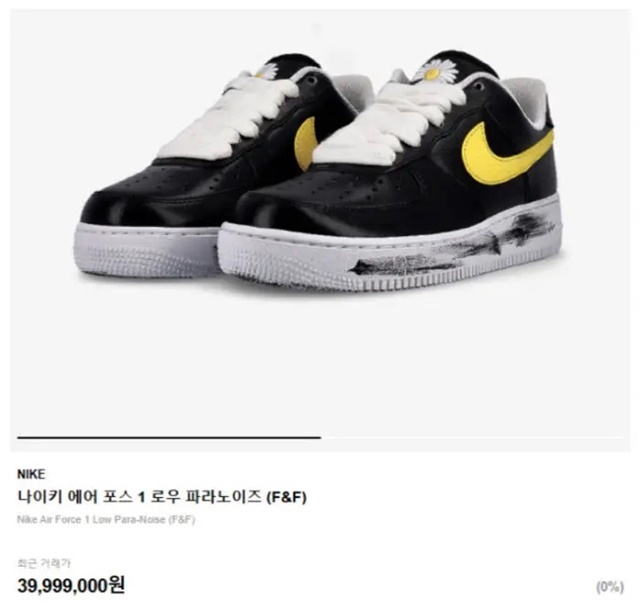Click the daisy logo on the left shoe's tongue
This screenshot has height=605, width=640.
pyautogui.click(x=267, y=71)
